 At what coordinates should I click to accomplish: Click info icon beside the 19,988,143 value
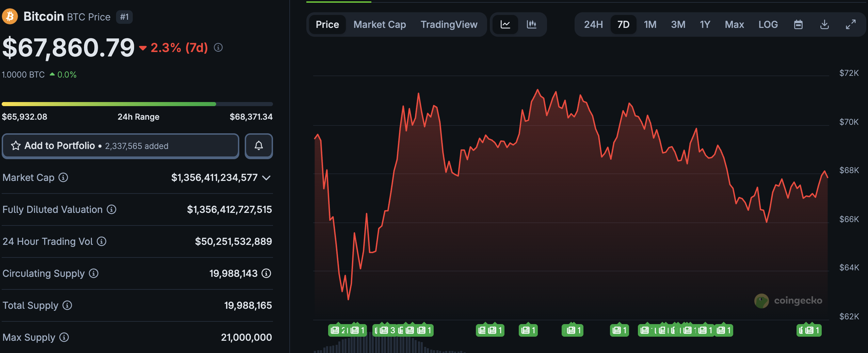[267, 273]
